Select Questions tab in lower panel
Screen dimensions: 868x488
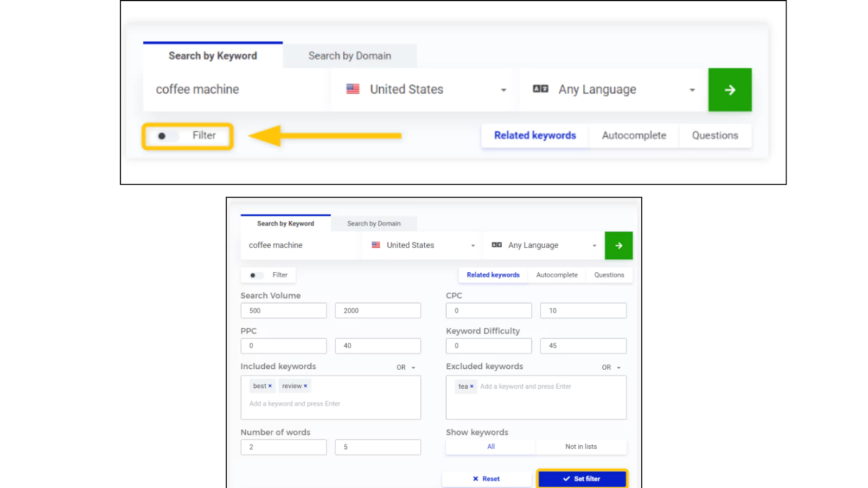609,275
